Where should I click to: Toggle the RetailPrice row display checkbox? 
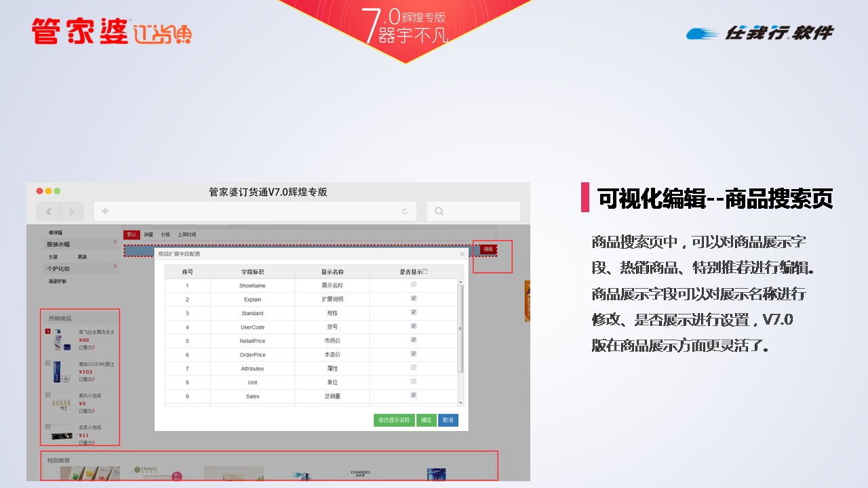[414, 340]
